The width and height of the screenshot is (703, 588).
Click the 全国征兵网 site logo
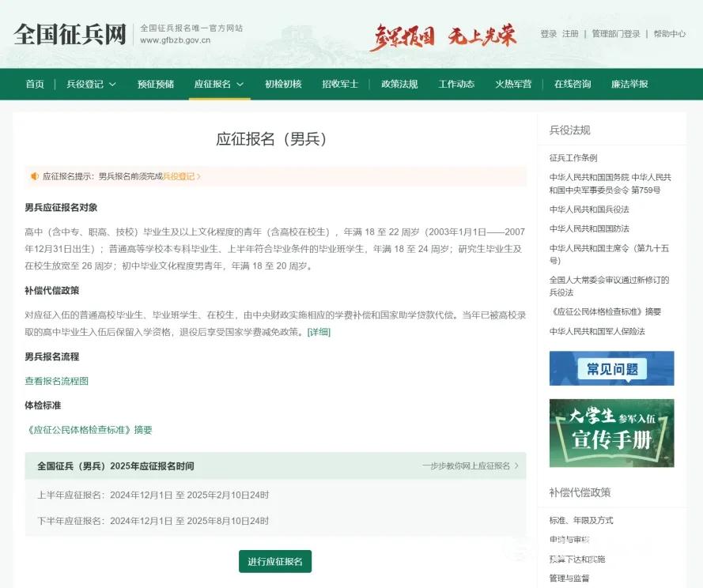point(70,35)
